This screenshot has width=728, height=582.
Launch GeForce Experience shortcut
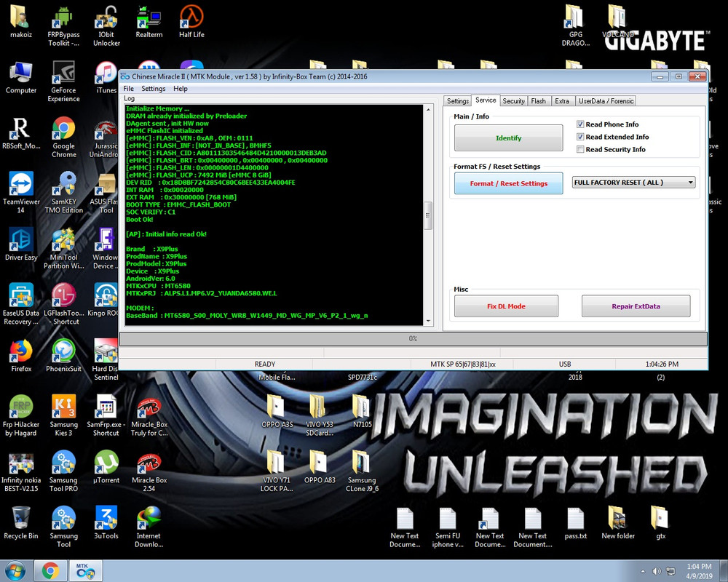click(63, 82)
